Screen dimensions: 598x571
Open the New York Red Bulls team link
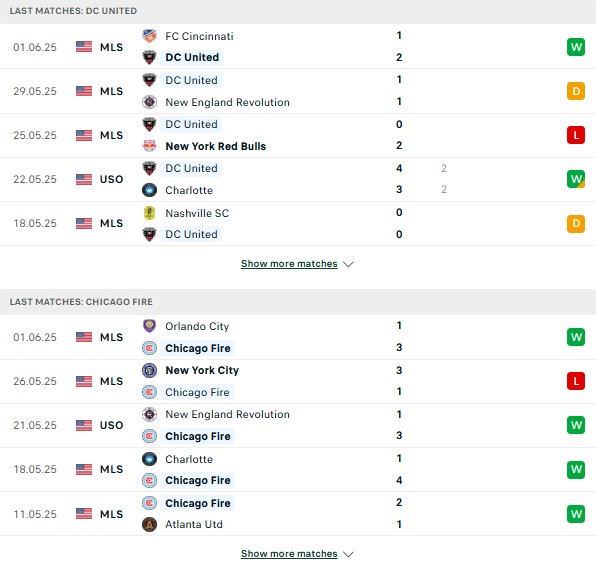tap(215, 146)
